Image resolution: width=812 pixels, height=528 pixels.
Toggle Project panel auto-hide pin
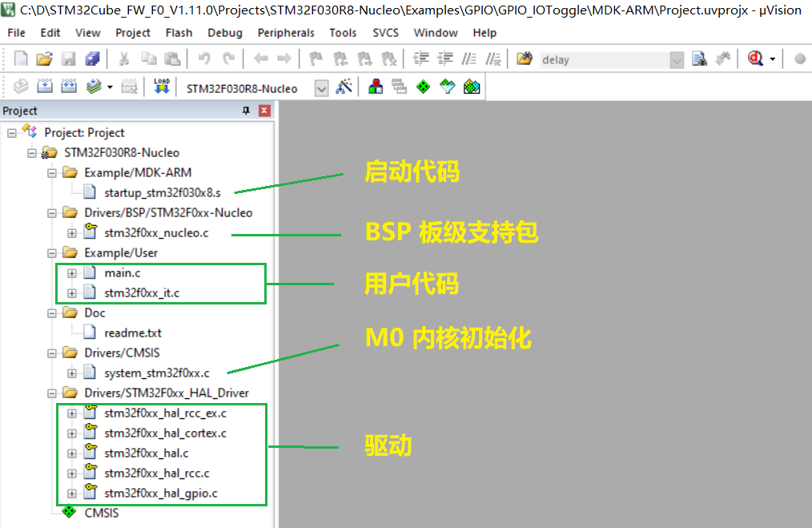[x=246, y=111]
